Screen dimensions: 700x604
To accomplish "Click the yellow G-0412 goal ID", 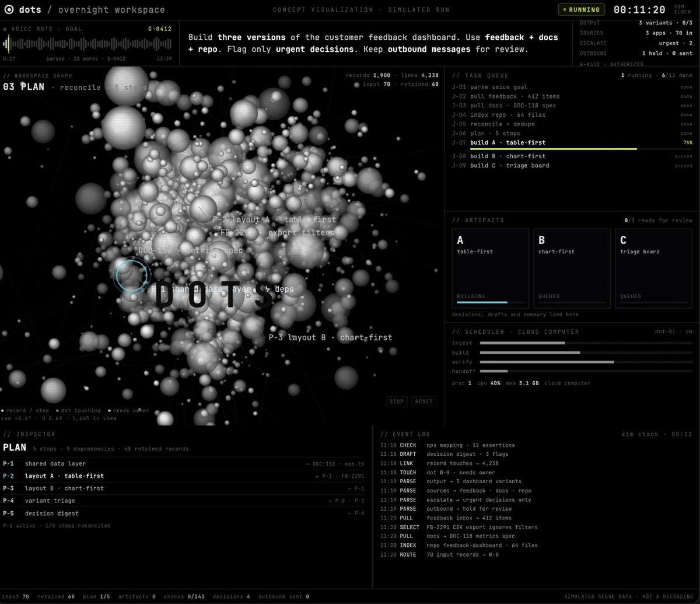I will point(160,29).
